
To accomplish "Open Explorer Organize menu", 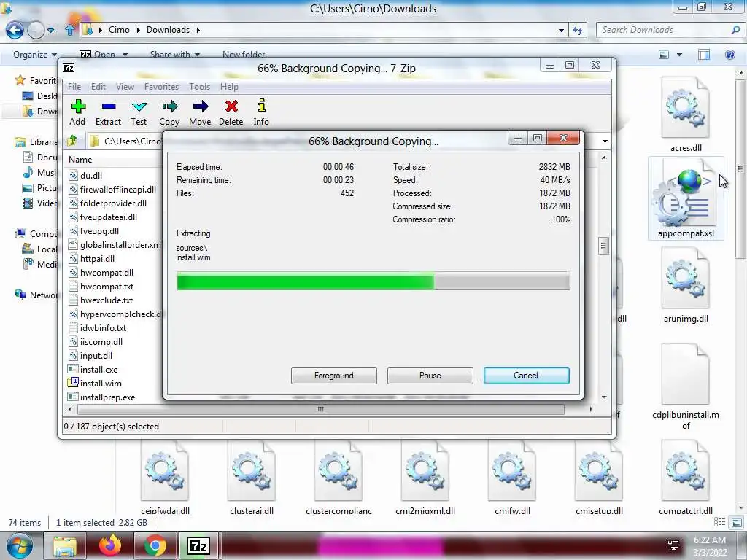I will (35, 54).
